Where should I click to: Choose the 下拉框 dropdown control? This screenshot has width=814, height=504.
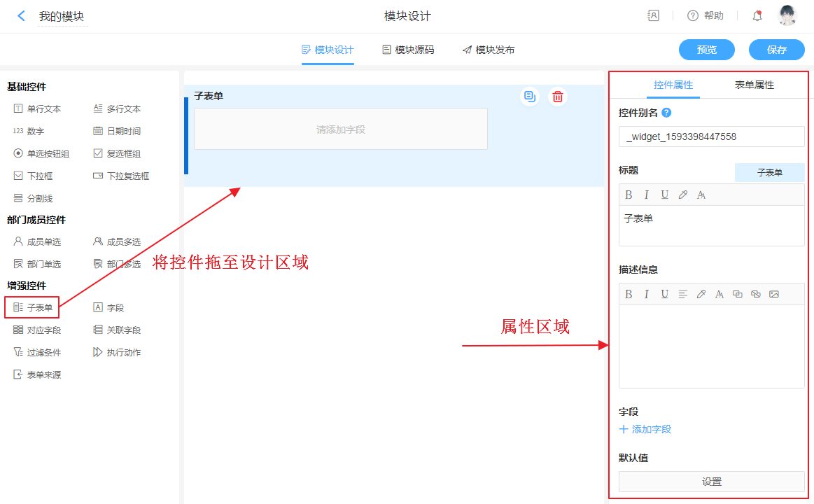click(33, 176)
